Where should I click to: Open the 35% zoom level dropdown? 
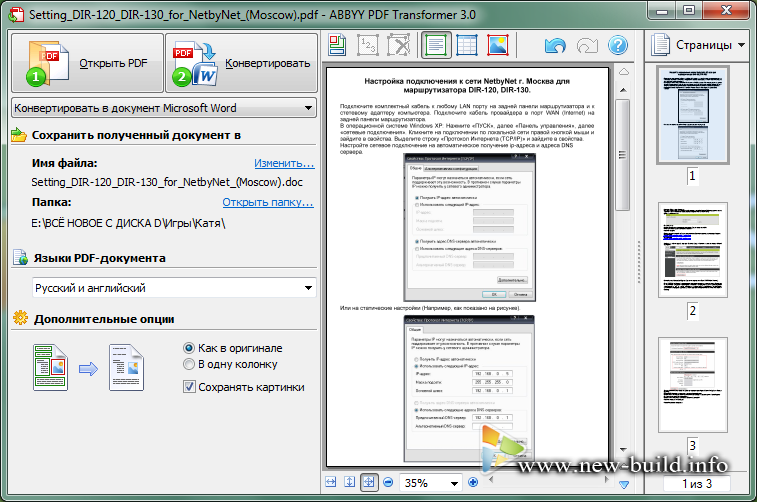click(x=431, y=483)
